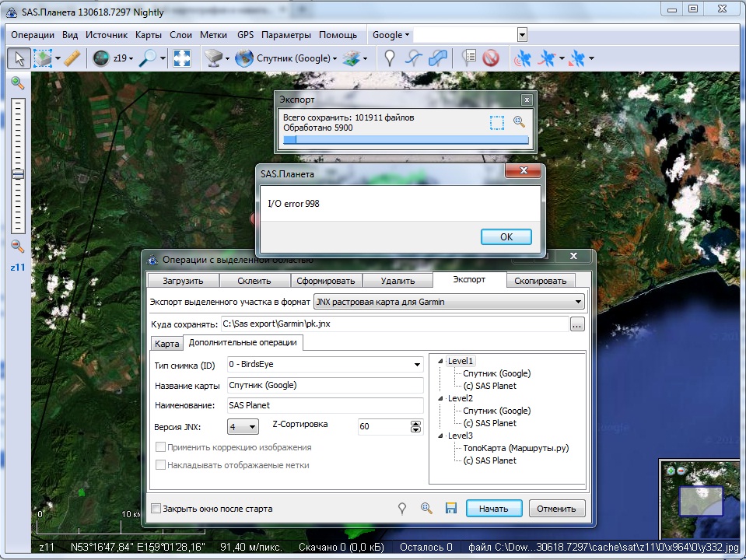Toggle 'Накладывать отображаемые метки' checkbox
The height and width of the screenshot is (560, 746).
(x=161, y=465)
